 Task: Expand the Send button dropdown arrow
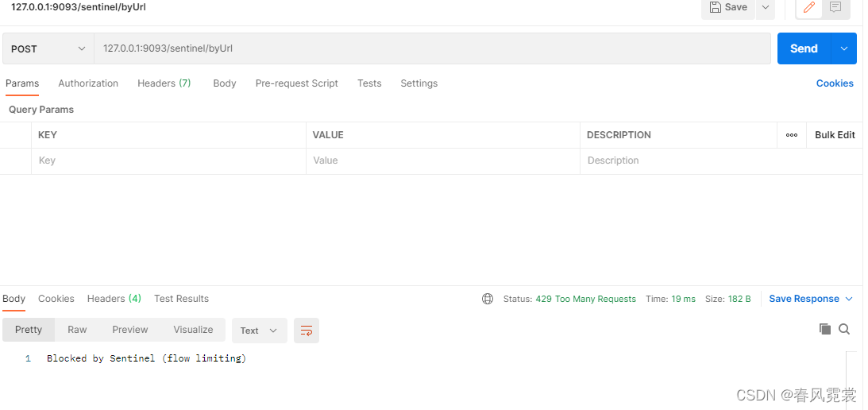tap(843, 48)
